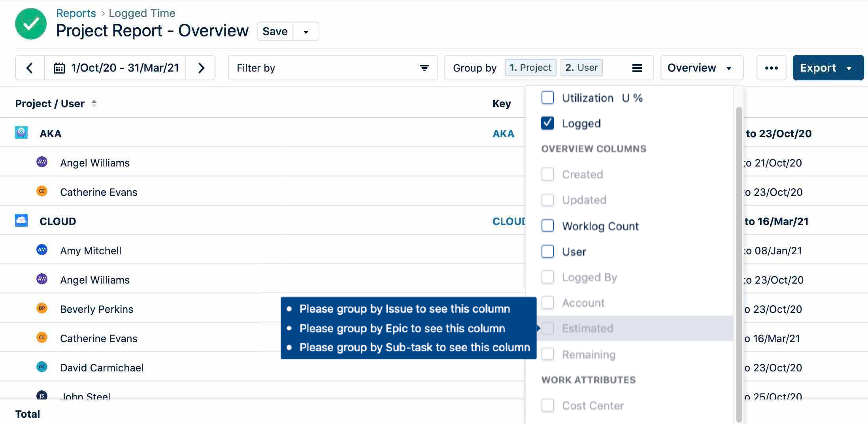Tick the User column checkbox
This screenshot has height=424, width=868.
(547, 251)
